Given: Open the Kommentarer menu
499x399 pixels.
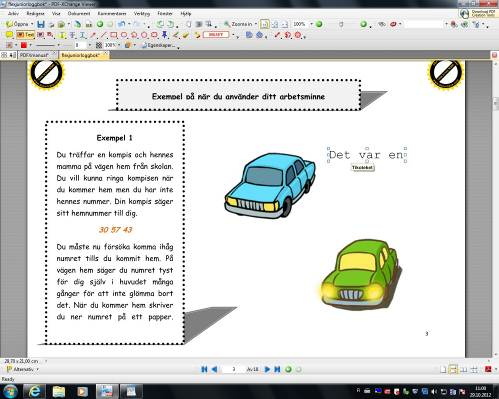Looking at the screenshot, I should (112, 14).
